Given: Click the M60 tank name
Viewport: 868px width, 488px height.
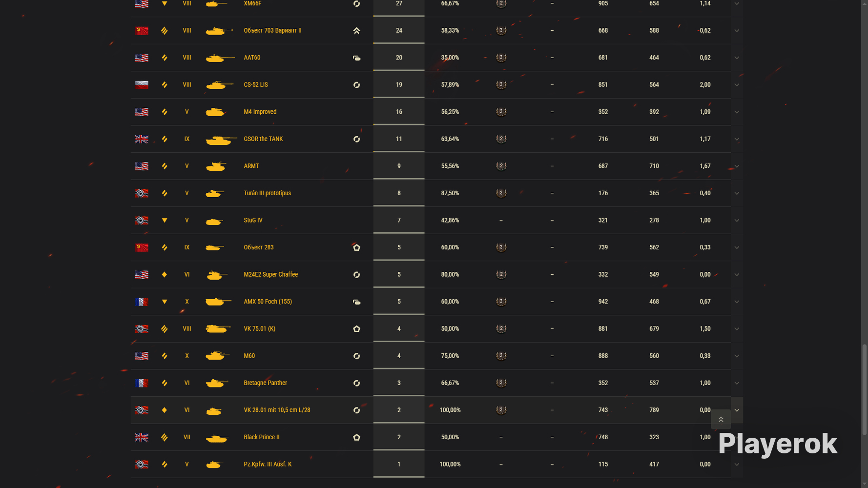Looking at the screenshot, I should (249, 356).
